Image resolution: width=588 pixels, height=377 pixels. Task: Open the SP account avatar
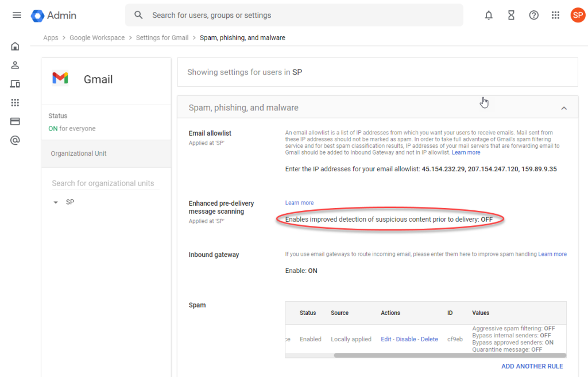(577, 16)
